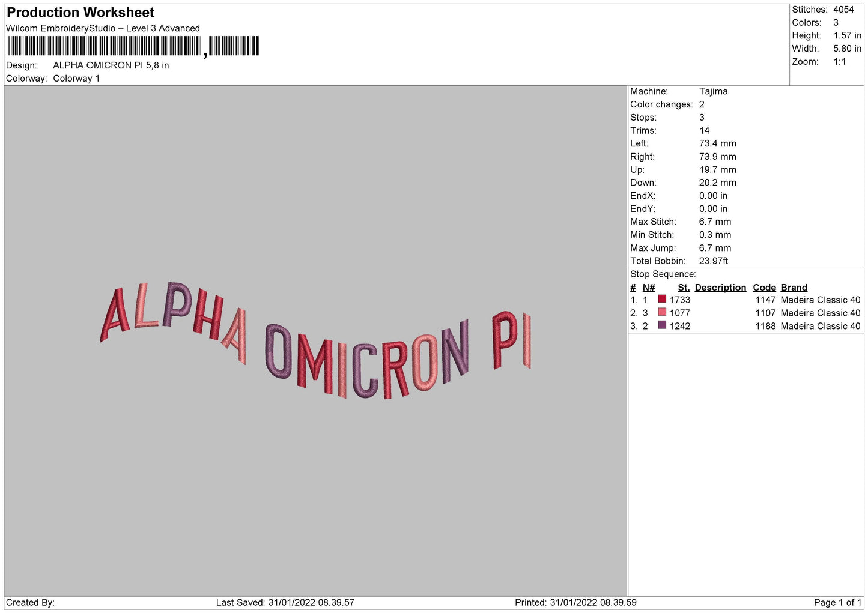Image resolution: width=868 pixels, height=613 pixels.
Task: Click the Zoom value 1:1
Action: pyautogui.click(x=840, y=62)
